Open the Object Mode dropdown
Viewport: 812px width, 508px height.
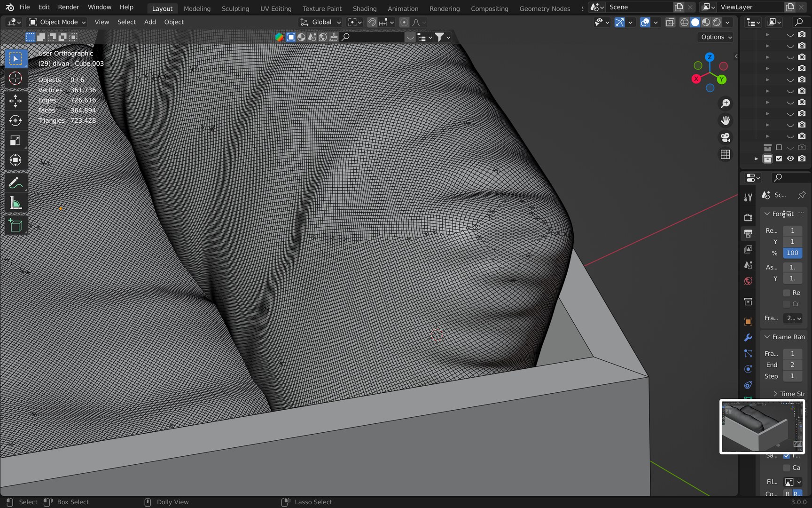[57, 22]
